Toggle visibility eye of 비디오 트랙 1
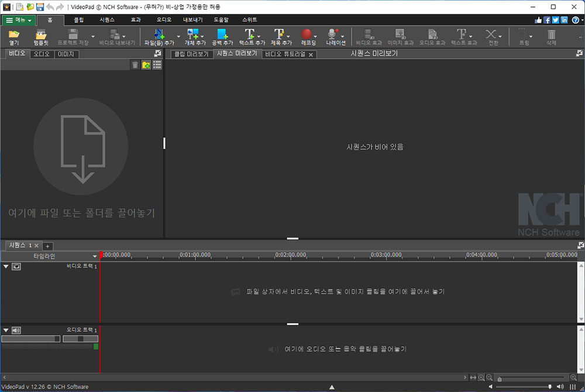 (x=16, y=267)
